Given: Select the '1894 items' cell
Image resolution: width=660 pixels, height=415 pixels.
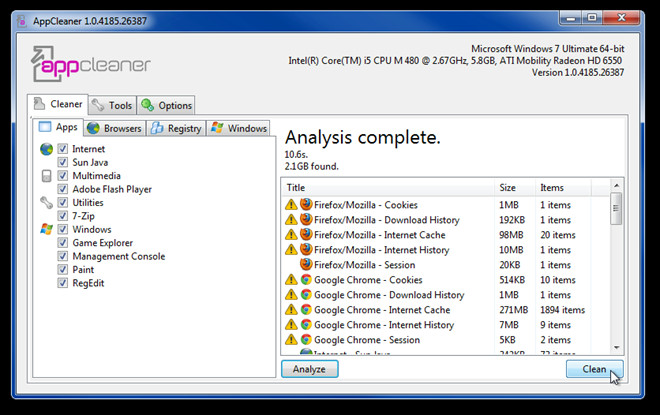Looking at the screenshot, I should coord(563,310).
